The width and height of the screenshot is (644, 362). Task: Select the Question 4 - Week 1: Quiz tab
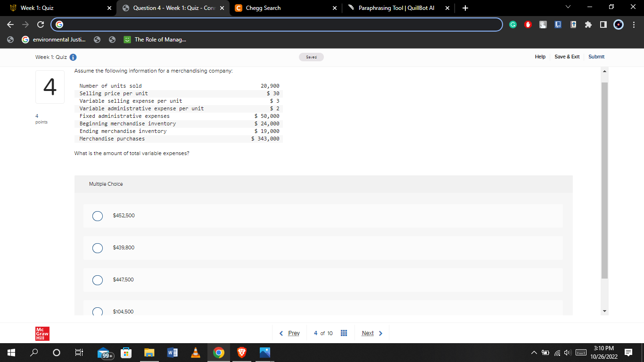173,8
